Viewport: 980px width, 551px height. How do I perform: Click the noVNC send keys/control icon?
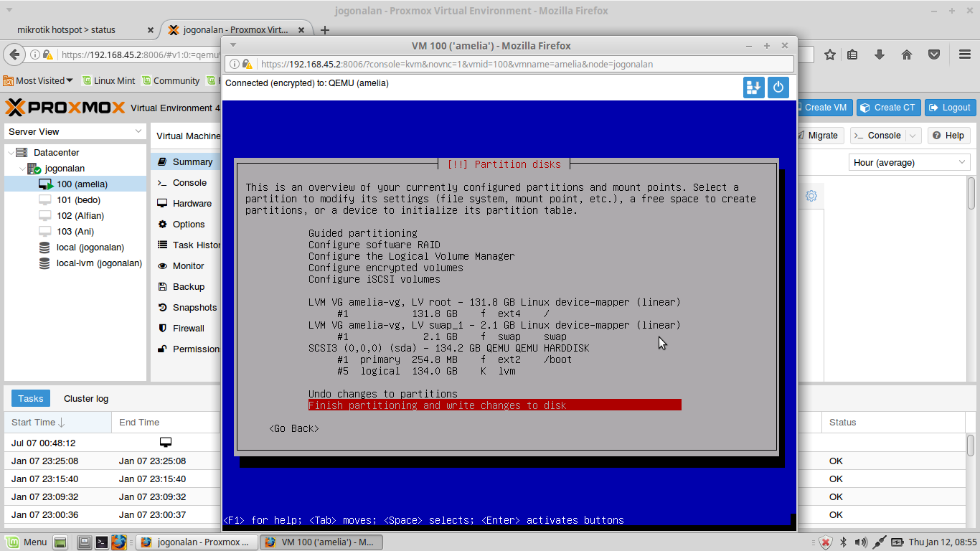[x=754, y=88]
